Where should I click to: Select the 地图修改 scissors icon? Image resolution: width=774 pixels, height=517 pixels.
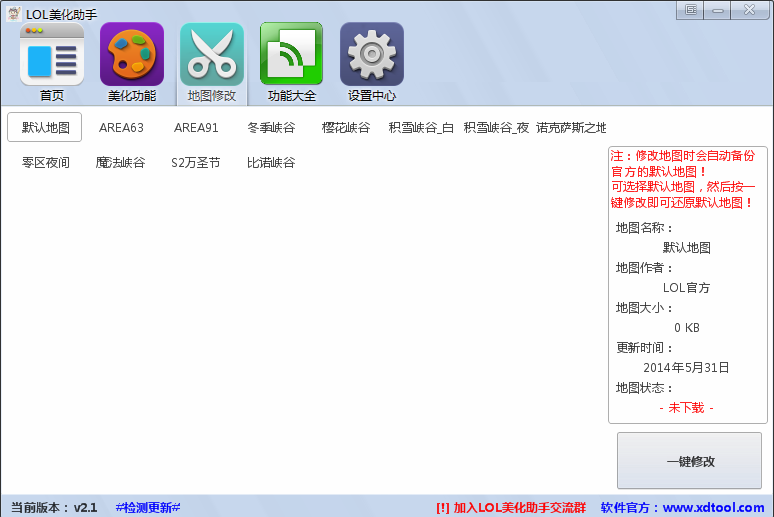(212, 55)
